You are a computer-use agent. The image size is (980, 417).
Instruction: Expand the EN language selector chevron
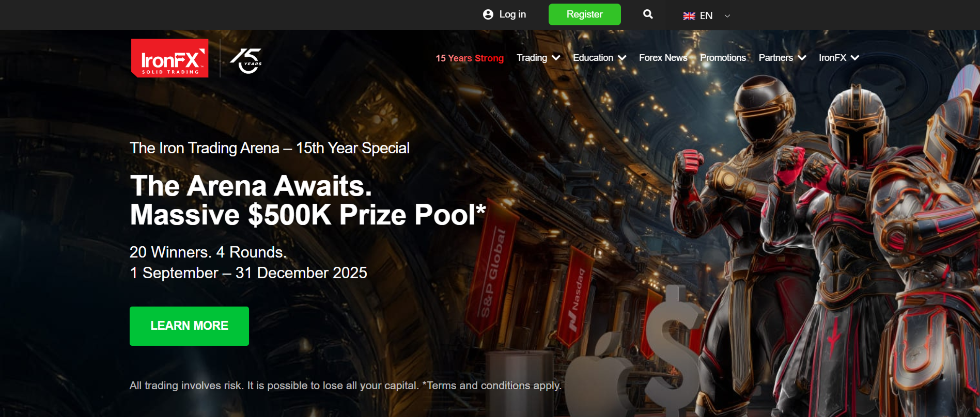pos(727,16)
